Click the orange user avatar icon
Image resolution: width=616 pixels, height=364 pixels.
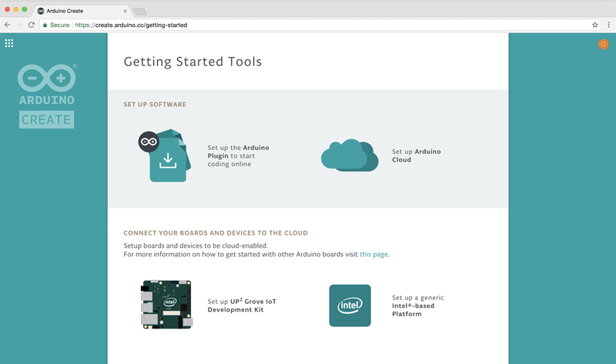(x=603, y=45)
